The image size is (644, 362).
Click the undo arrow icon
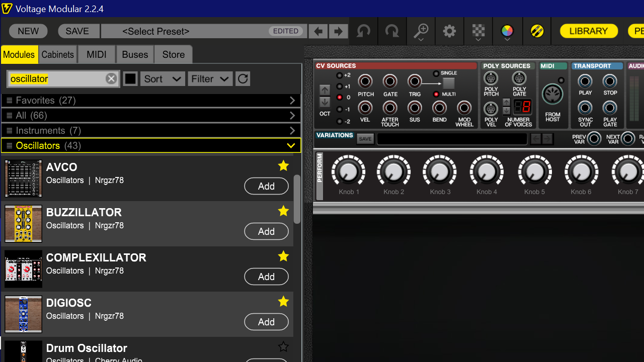[x=363, y=31]
